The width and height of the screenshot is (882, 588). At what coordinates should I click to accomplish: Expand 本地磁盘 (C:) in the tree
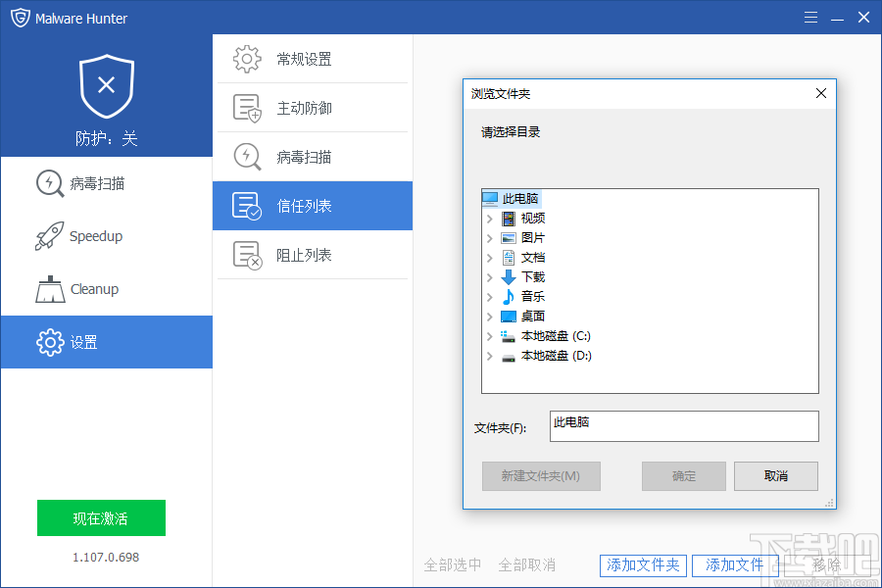[492, 335]
